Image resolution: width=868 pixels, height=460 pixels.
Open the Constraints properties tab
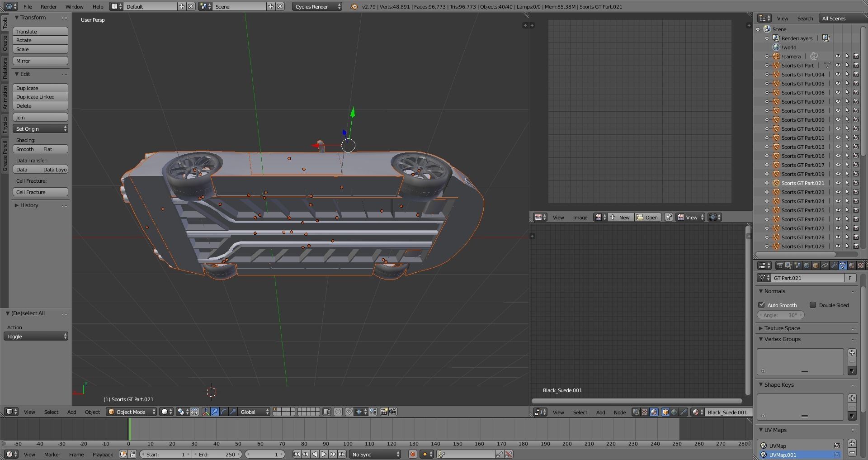(825, 266)
